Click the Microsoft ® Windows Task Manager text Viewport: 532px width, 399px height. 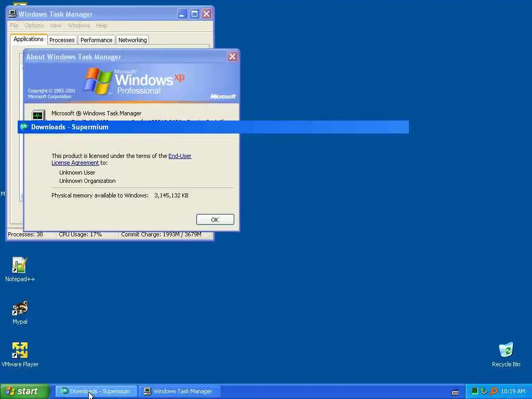point(96,113)
